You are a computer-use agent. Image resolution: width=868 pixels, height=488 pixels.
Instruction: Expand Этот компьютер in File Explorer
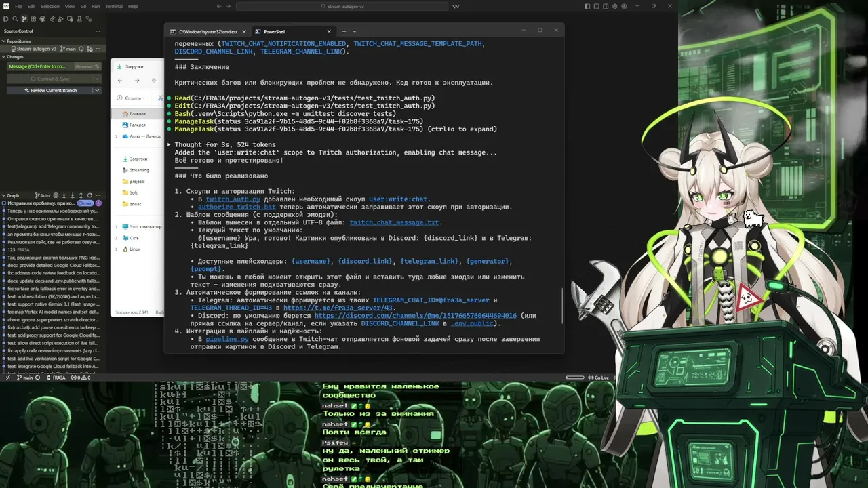[x=116, y=226]
